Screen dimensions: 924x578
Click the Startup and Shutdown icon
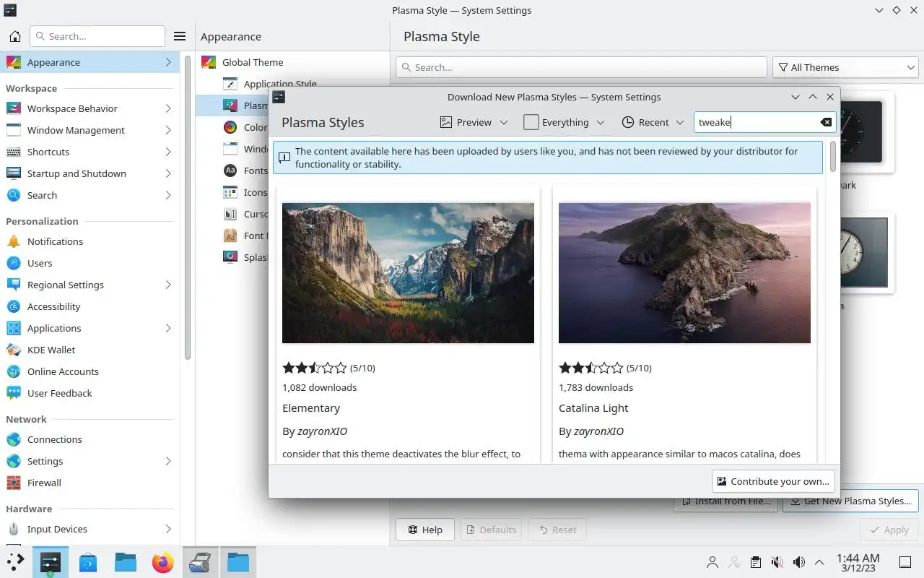tap(14, 173)
